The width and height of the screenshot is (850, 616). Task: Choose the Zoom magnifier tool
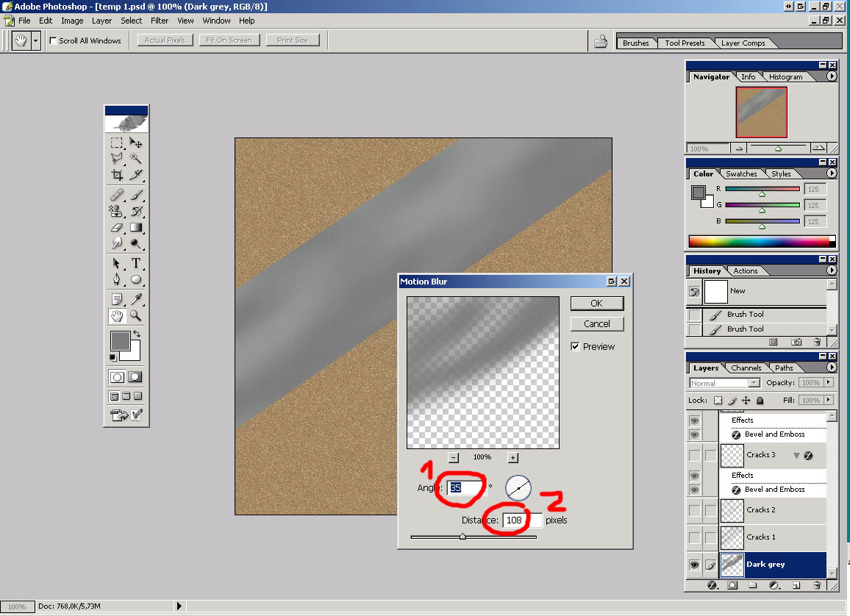click(x=136, y=315)
